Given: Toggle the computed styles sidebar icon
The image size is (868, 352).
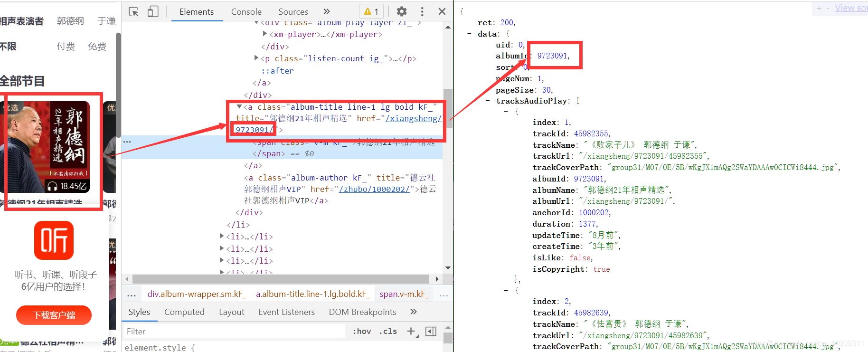Looking at the screenshot, I should (431, 331).
